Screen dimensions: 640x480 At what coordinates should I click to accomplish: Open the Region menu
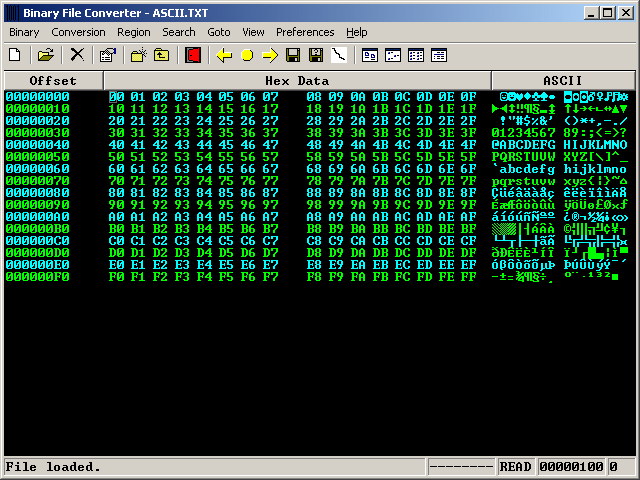[x=134, y=32]
